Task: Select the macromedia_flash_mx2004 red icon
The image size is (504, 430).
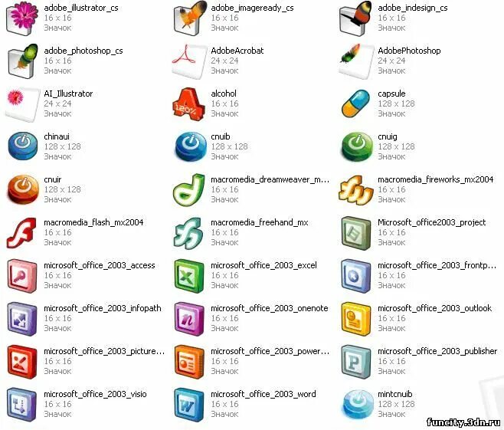Action: (x=22, y=233)
